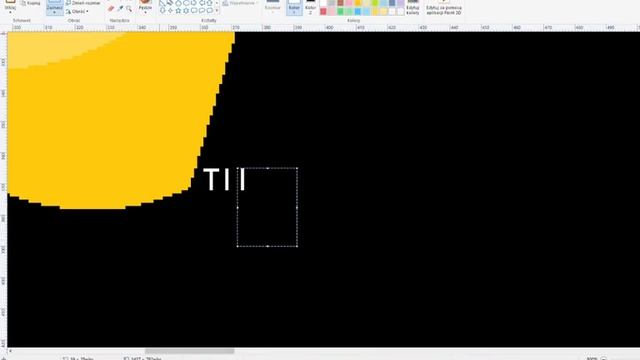
Task: Open the Wklej paste dropdown arrow
Action: pos(10,12)
